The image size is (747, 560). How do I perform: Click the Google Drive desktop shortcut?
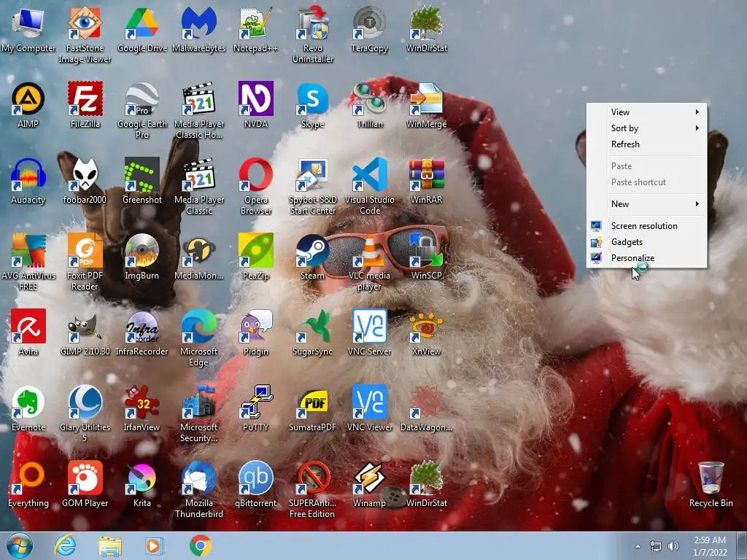click(x=142, y=29)
